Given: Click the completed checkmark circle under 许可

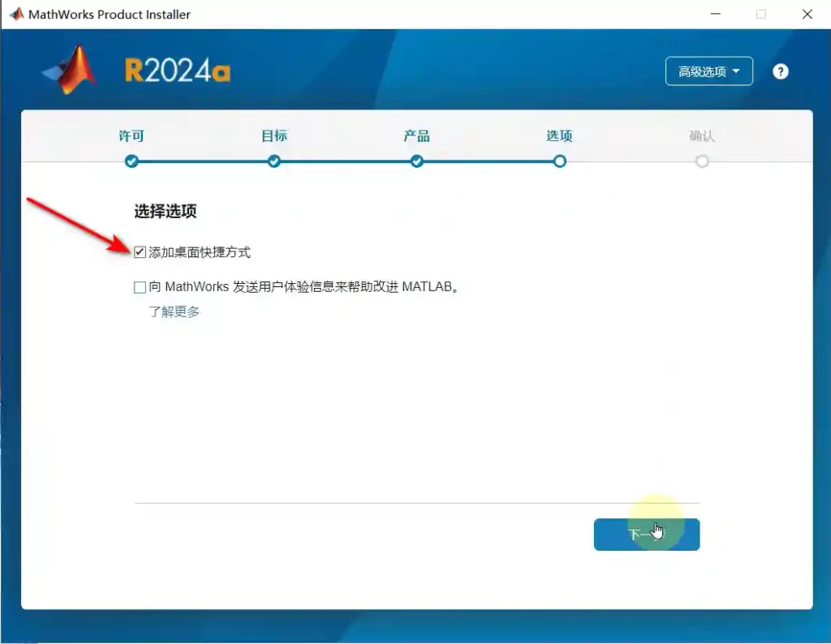Looking at the screenshot, I should point(131,161).
